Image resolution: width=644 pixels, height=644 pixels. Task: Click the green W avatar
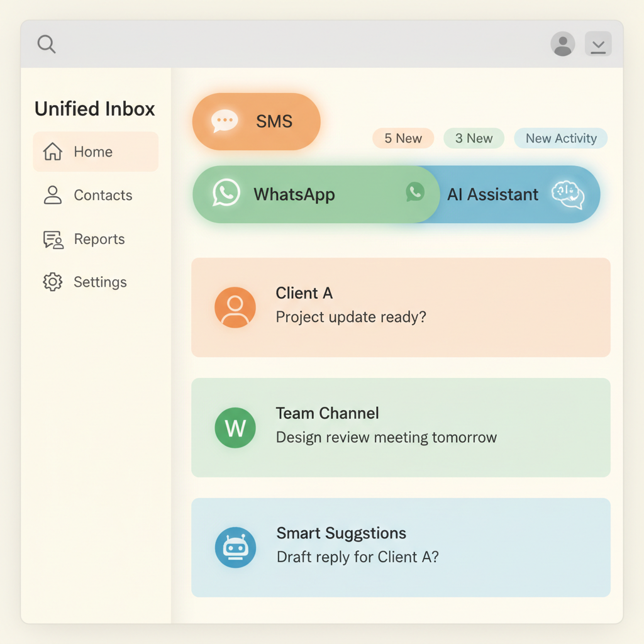235,428
